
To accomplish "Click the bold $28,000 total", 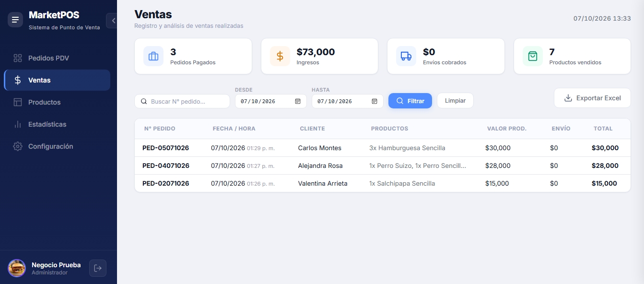I will (605, 166).
